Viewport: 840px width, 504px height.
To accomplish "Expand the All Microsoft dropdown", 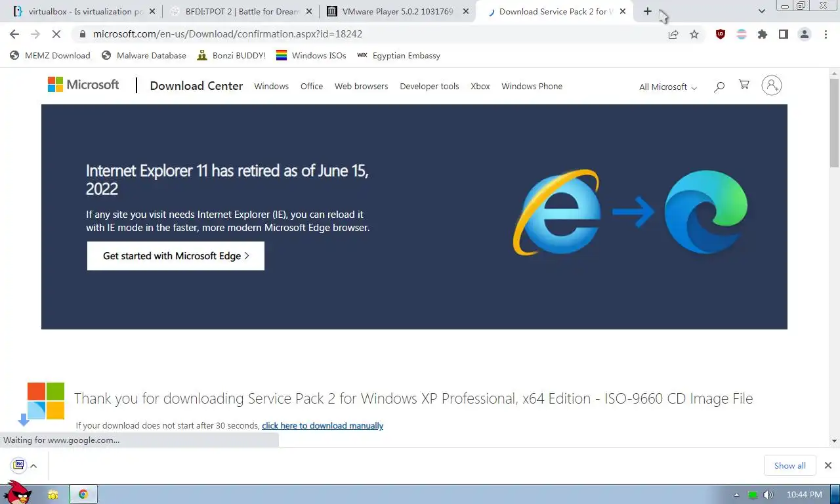I will 668,87.
